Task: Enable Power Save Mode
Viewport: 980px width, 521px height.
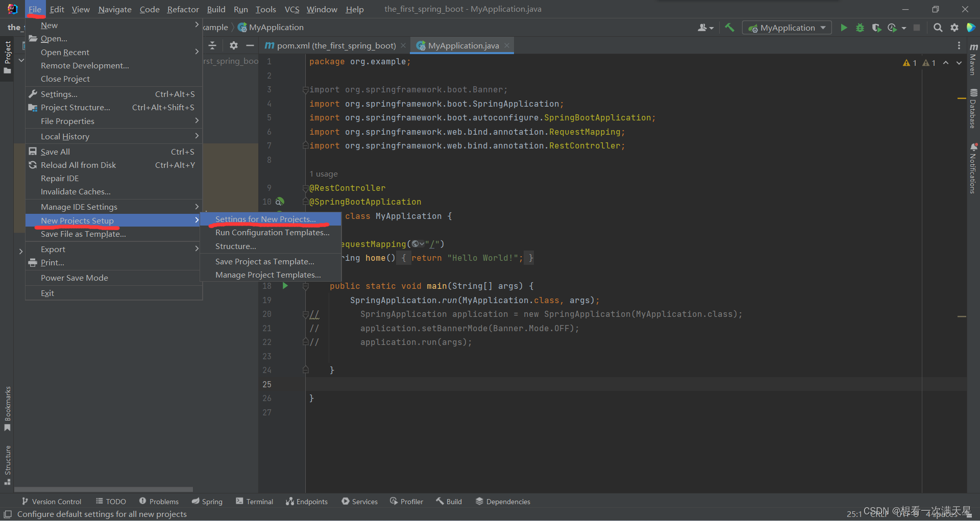Action: [75, 278]
